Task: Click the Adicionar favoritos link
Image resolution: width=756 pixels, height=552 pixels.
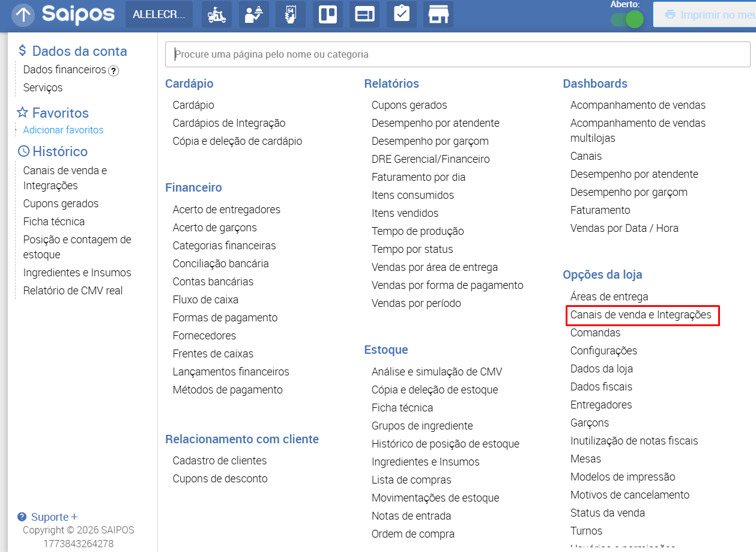Action: point(63,130)
